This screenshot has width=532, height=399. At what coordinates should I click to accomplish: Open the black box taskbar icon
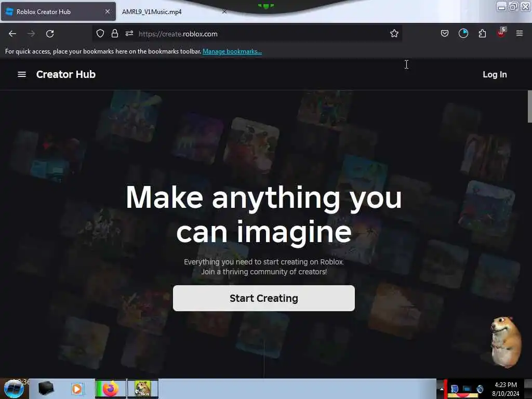(46, 388)
